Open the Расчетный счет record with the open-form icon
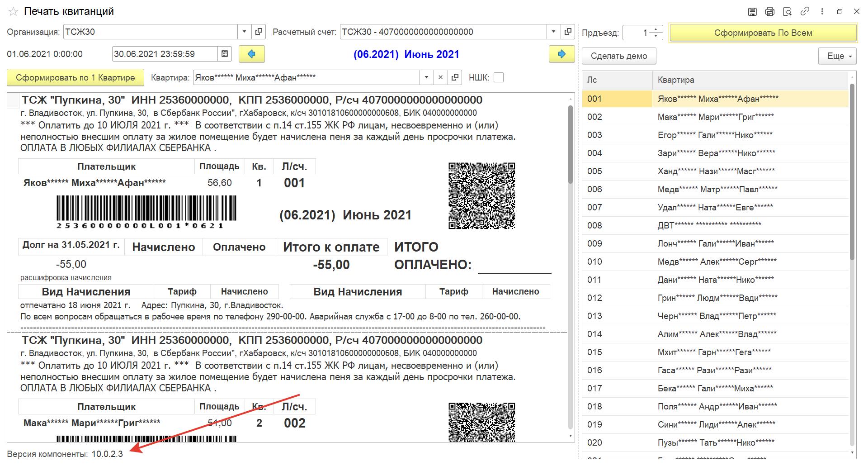 click(568, 32)
